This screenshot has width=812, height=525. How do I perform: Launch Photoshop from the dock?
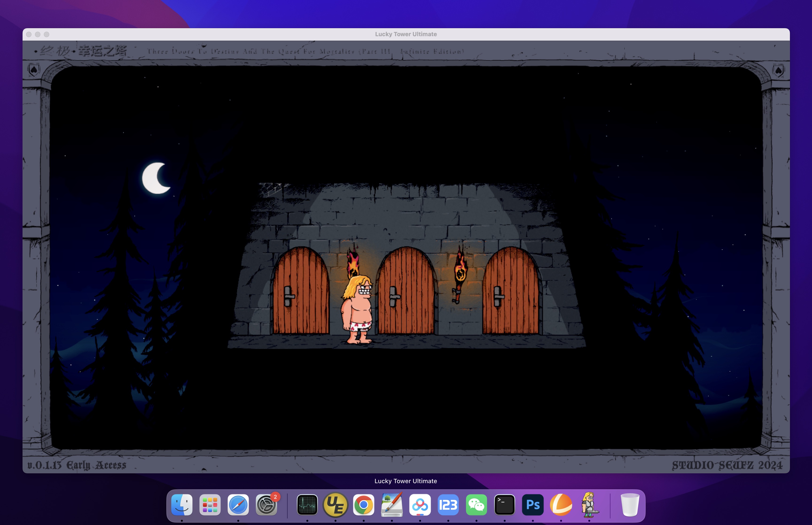click(x=533, y=505)
